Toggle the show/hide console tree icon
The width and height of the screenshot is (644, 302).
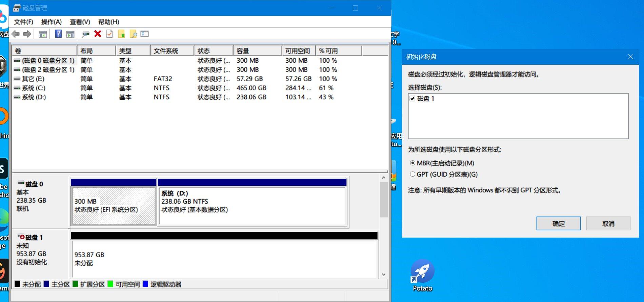43,34
